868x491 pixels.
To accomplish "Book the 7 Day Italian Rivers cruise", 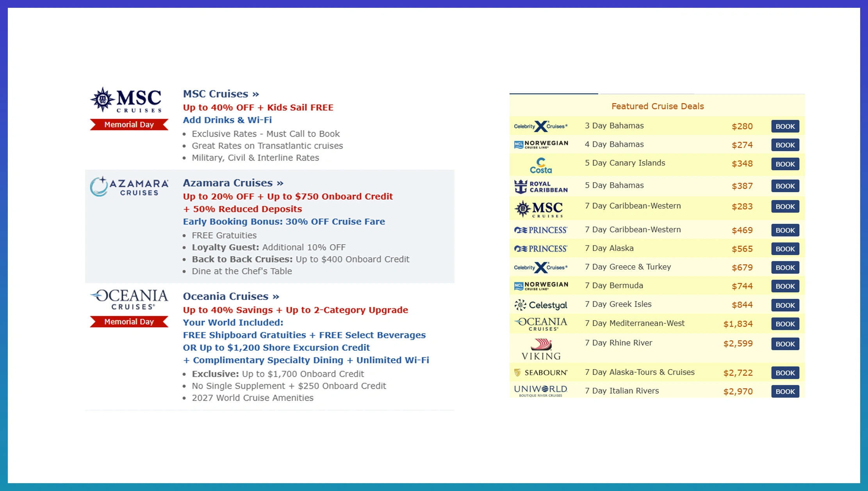I will point(785,391).
